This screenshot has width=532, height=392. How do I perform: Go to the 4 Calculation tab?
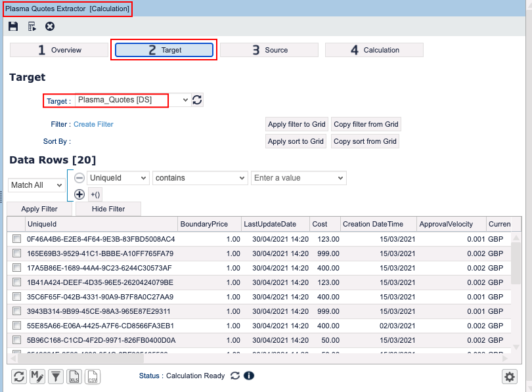click(374, 50)
